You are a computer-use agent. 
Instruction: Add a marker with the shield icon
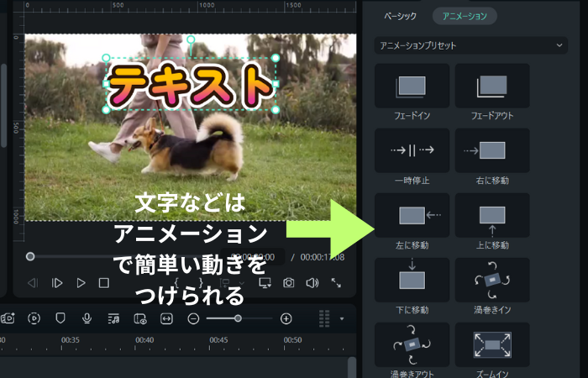pos(60,318)
